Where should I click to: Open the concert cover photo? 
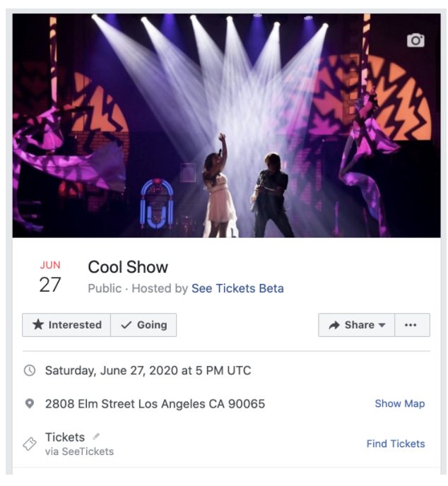click(x=226, y=126)
